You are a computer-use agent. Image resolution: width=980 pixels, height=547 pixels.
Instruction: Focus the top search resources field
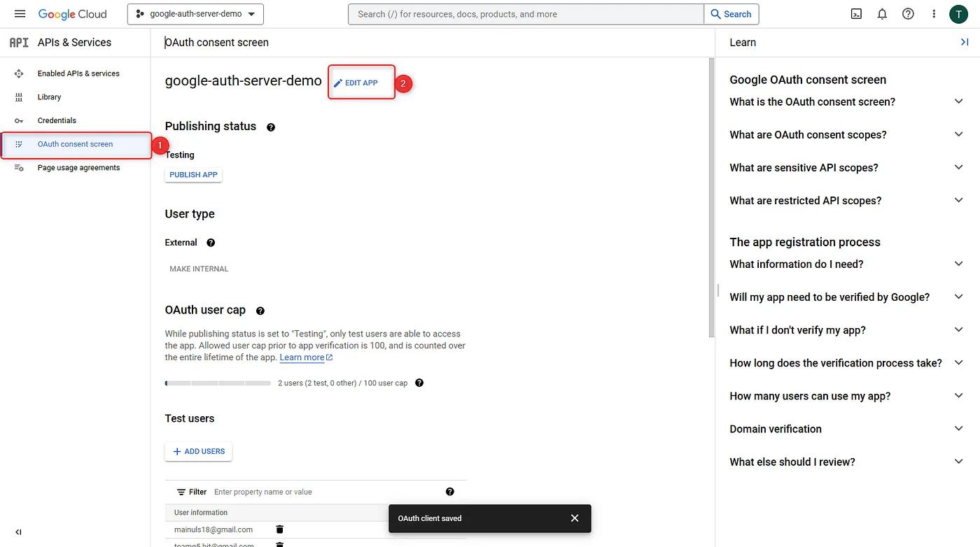tap(526, 14)
